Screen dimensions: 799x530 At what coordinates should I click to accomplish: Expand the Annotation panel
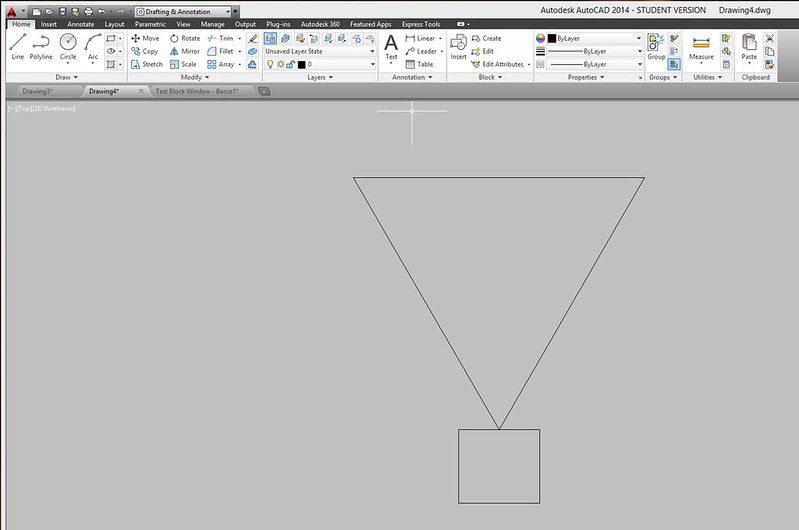pyautogui.click(x=412, y=77)
